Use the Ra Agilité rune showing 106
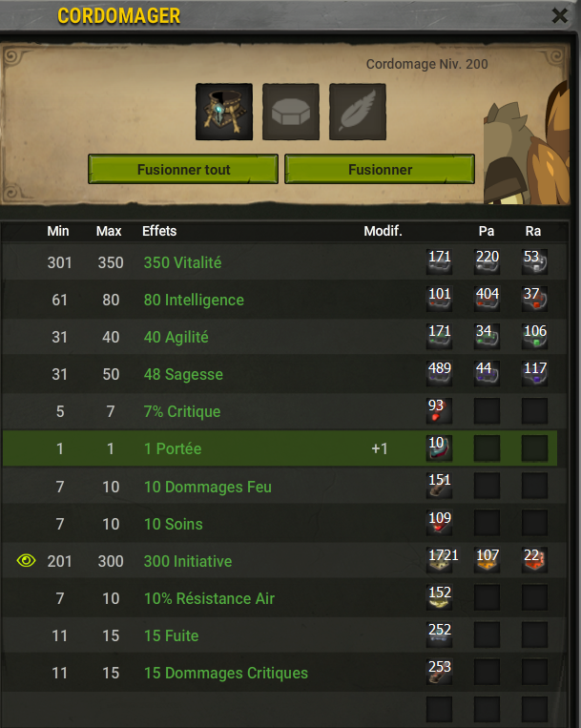The image size is (581, 728). (534, 336)
